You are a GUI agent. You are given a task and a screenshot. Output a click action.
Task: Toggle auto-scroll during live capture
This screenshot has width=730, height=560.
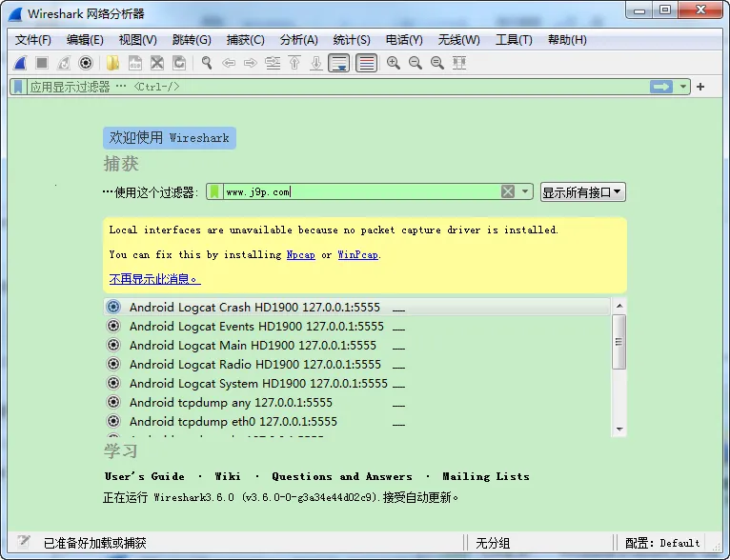(339, 63)
